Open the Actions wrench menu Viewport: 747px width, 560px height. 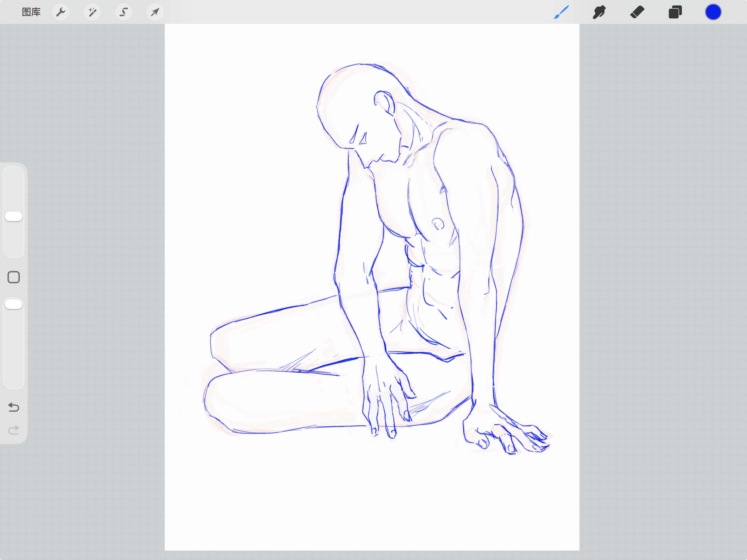[x=61, y=12]
